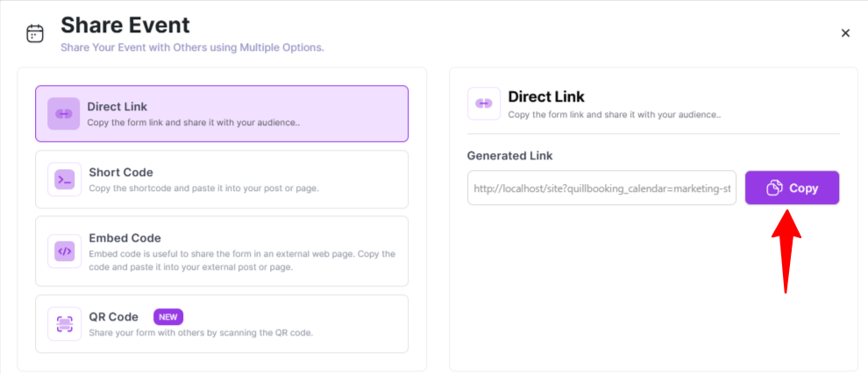Open the Embed Code sharing option

222,251
